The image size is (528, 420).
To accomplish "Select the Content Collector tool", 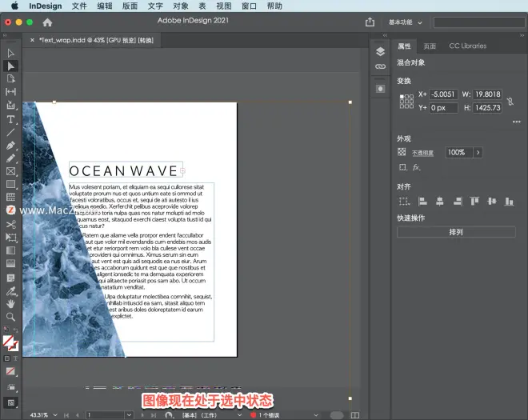I will point(10,105).
